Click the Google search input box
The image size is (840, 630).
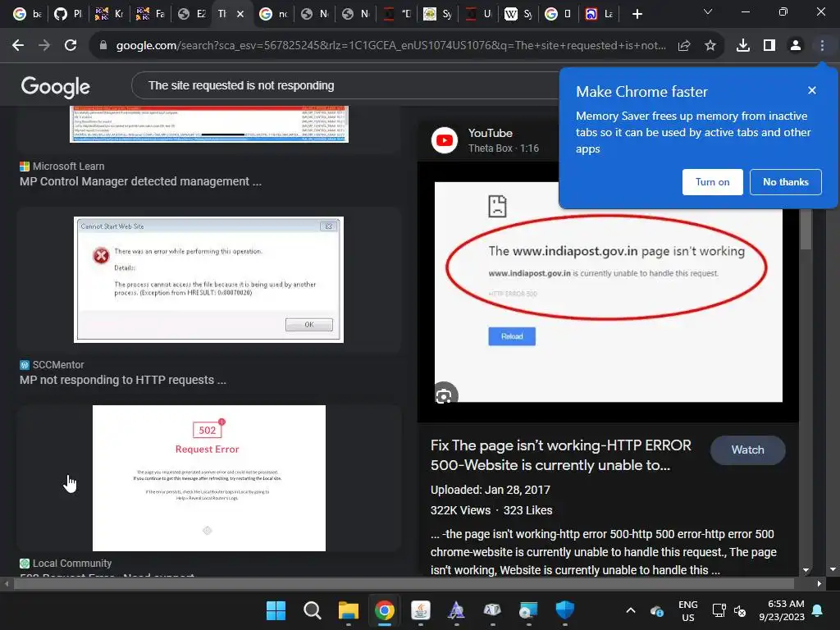coord(345,85)
